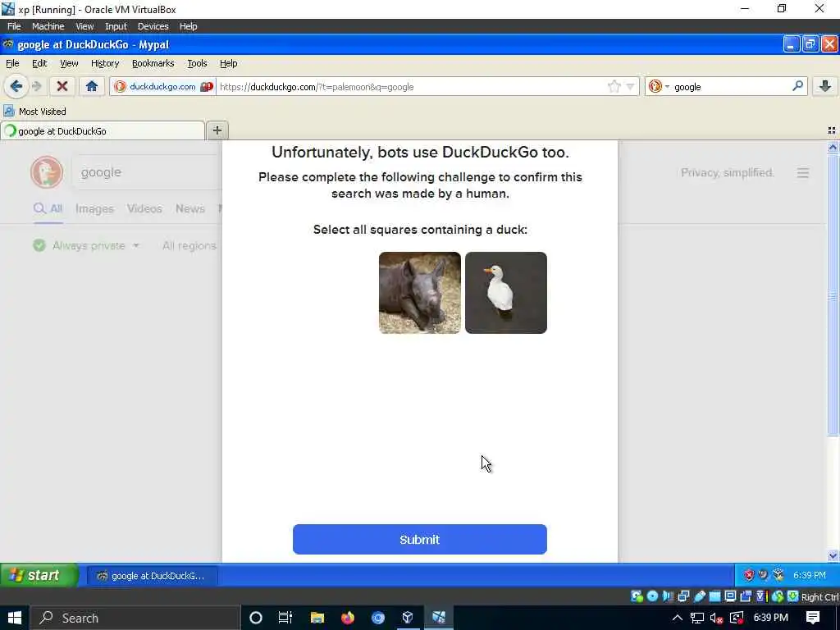Click the XP security shield tray icon
840x630 pixels.
tap(748, 575)
